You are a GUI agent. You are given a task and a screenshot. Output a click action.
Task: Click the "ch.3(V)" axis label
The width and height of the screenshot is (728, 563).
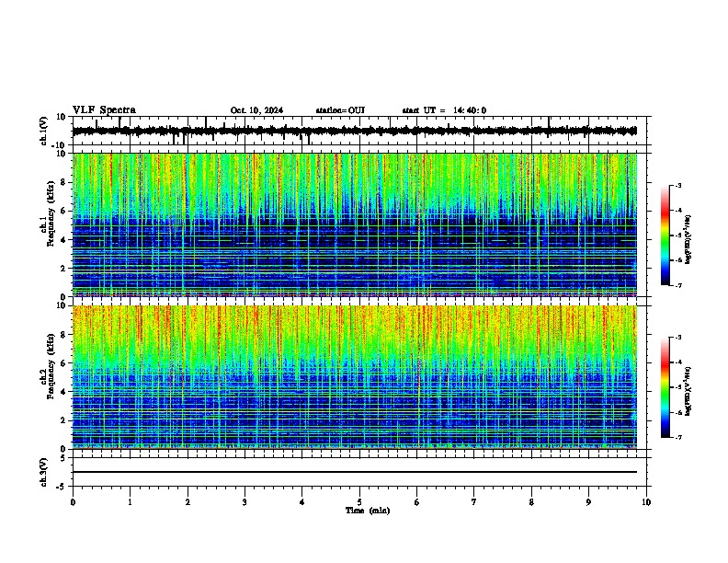(x=44, y=472)
